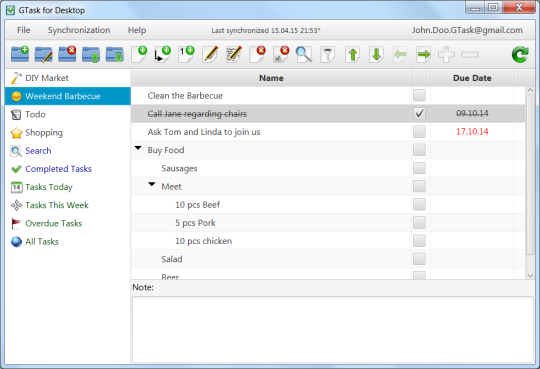Click the collapse all minus icon
This screenshot has height=369, width=540.
pyautogui.click(x=470, y=54)
